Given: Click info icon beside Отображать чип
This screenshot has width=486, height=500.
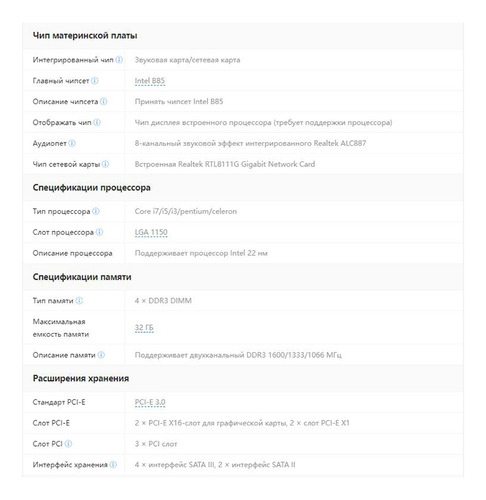Looking at the screenshot, I should coord(97,122).
